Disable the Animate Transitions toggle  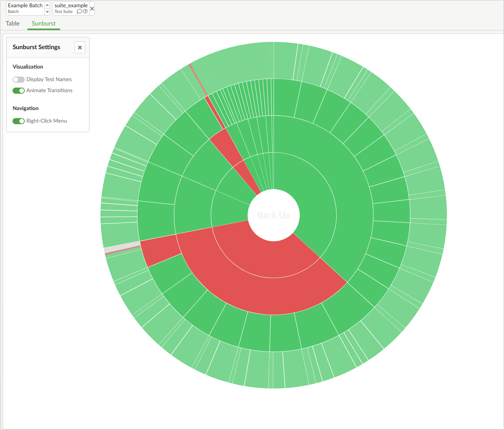18,91
